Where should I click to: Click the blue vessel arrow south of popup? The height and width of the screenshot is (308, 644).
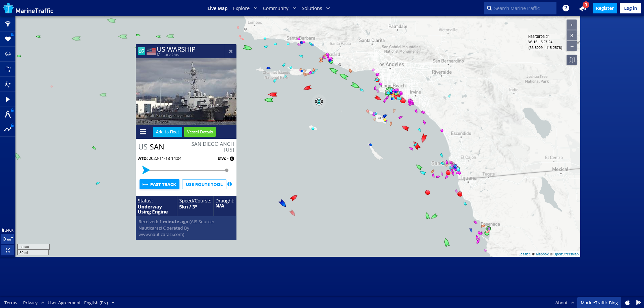click(x=282, y=203)
